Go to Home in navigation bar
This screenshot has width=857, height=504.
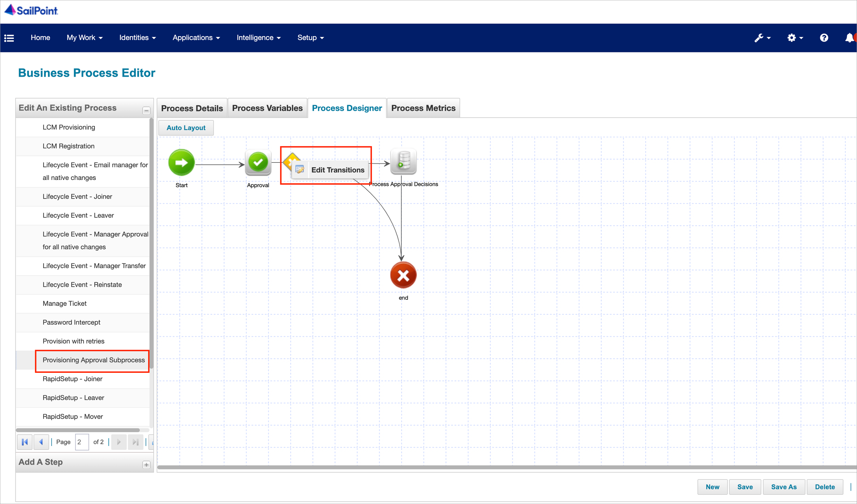point(40,38)
